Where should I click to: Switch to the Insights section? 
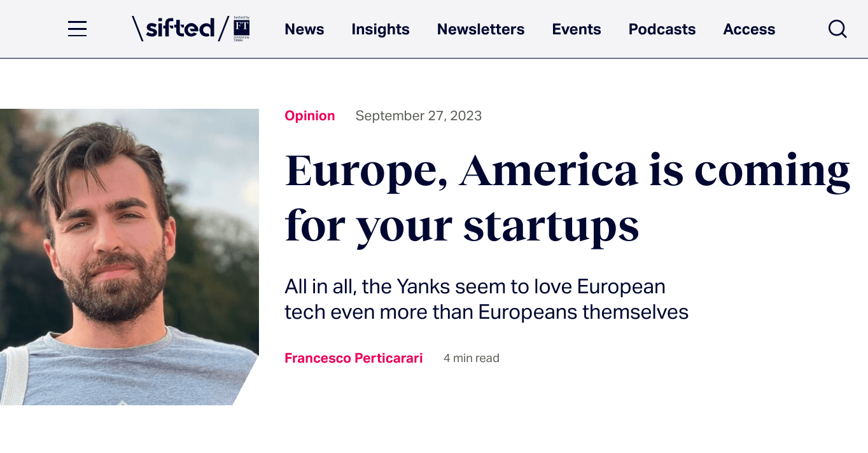click(380, 29)
